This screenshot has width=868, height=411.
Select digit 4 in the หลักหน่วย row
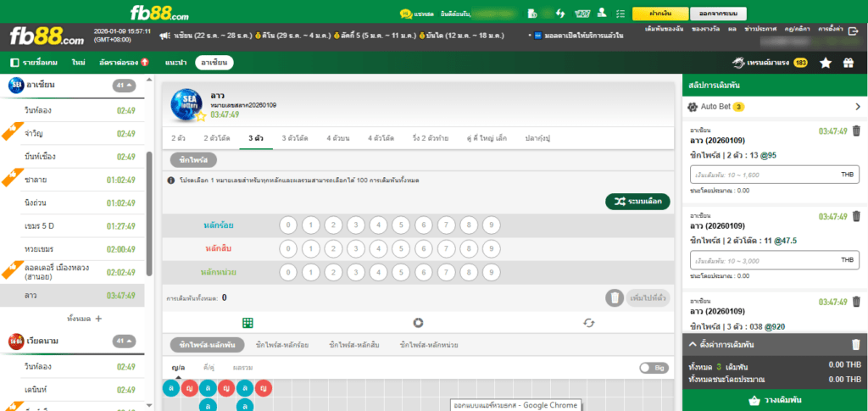(x=379, y=272)
